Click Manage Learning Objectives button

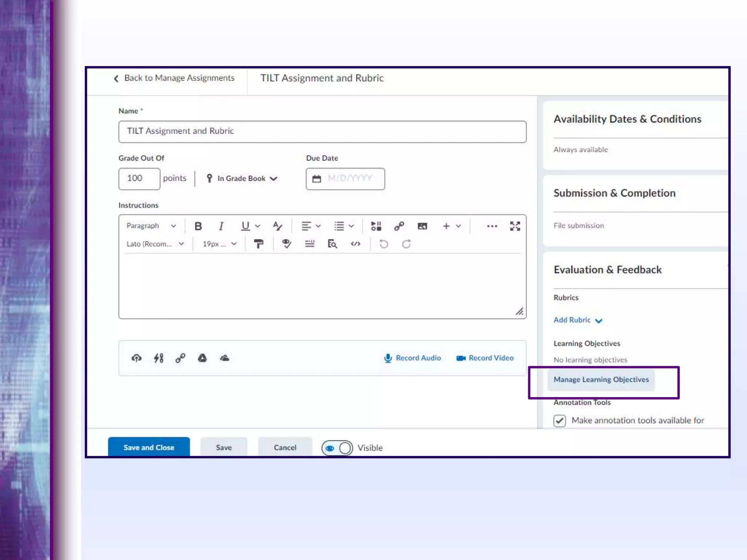pos(601,380)
